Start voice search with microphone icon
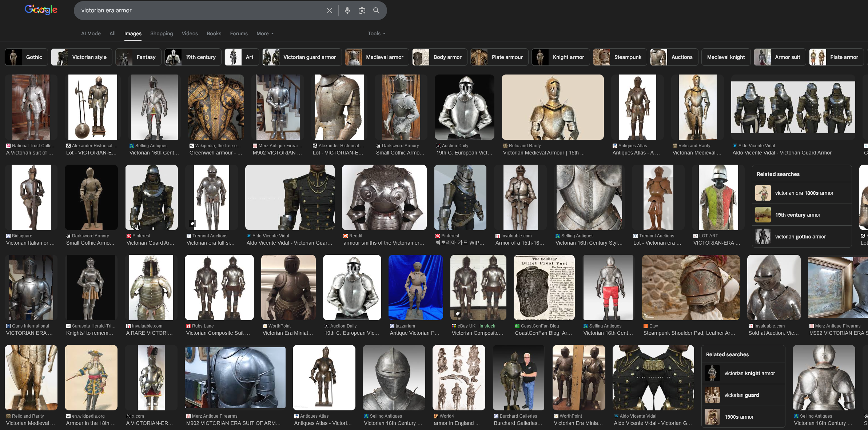 click(x=347, y=11)
